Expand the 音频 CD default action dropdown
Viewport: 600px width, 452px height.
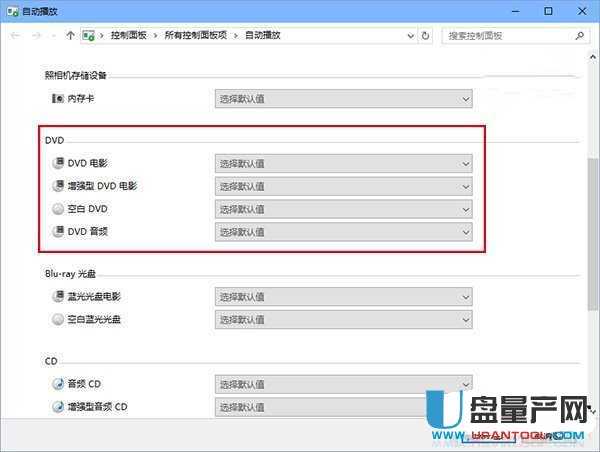click(343, 384)
